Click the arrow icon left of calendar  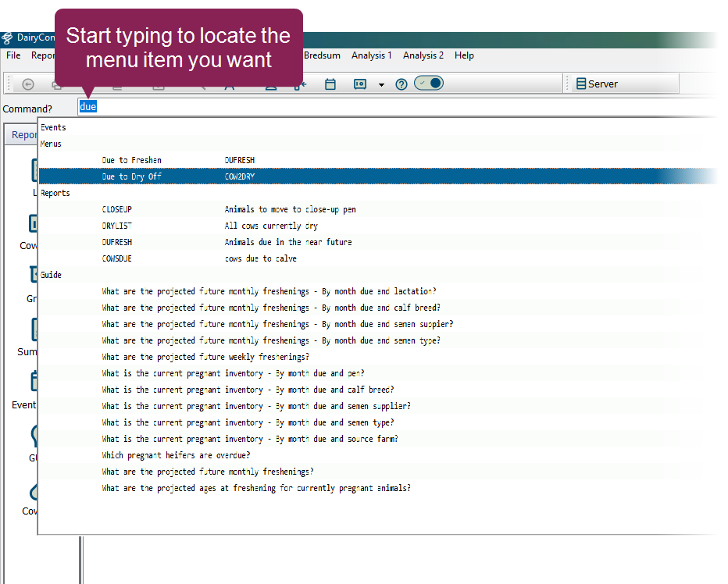pyautogui.click(x=303, y=84)
